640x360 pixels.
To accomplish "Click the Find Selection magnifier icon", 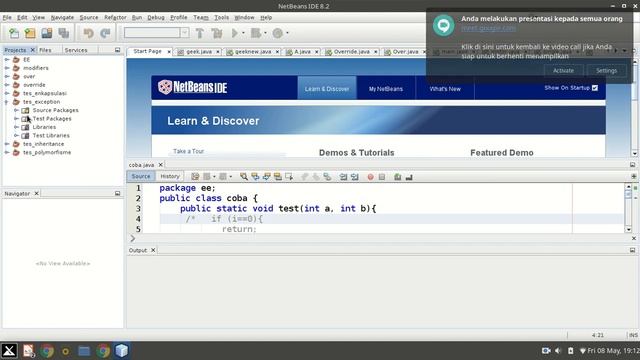I will coord(244,177).
